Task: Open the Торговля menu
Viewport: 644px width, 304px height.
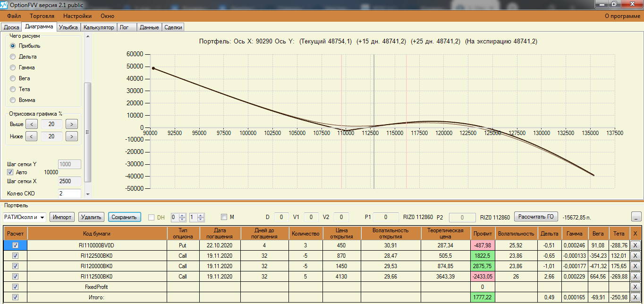Action: [x=42, y=16]
